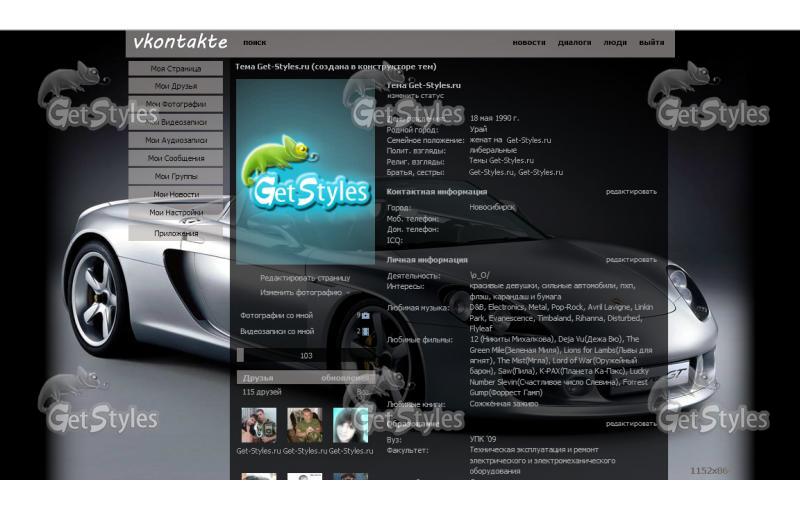Click редактировать next to Контактная информация

[631, 192]
